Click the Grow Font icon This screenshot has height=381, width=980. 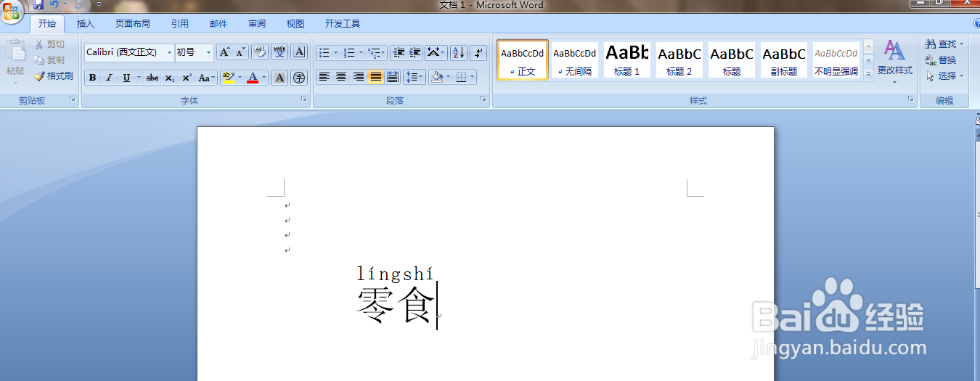[224, 52]
